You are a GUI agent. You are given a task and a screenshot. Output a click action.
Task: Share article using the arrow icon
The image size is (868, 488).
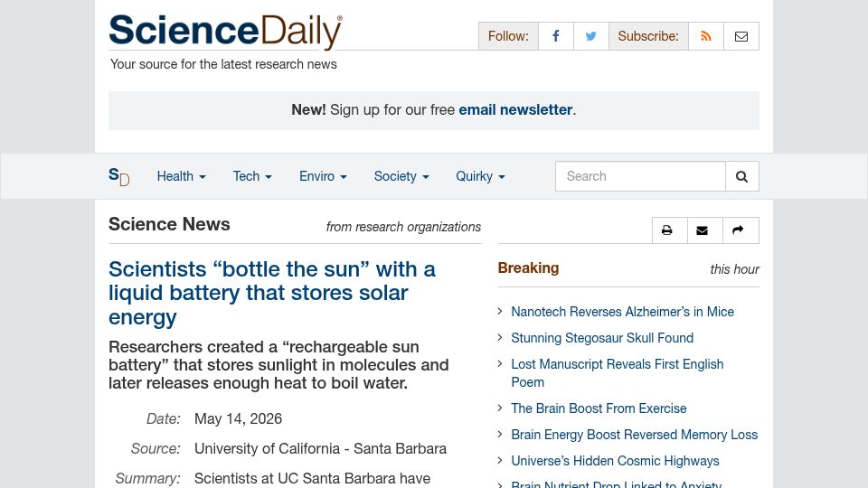(x=741, y=230)
